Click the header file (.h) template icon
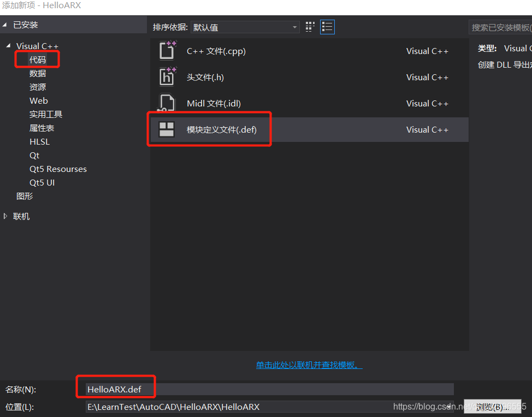 [x=167, y=77]
